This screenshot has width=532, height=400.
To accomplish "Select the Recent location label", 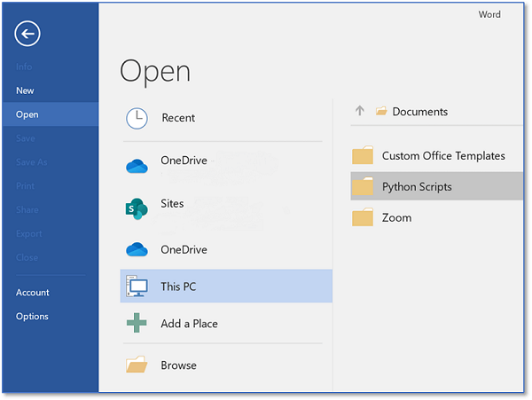I will click(178, 118).
